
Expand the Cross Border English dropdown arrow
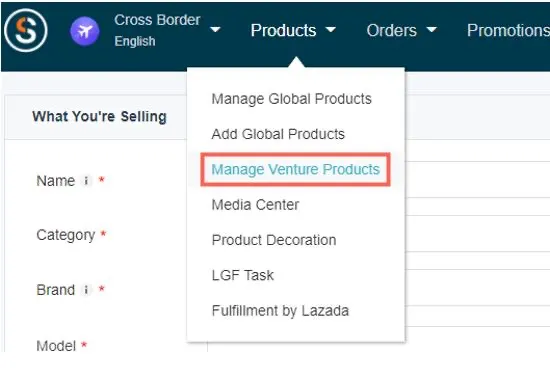click(215, 30)
